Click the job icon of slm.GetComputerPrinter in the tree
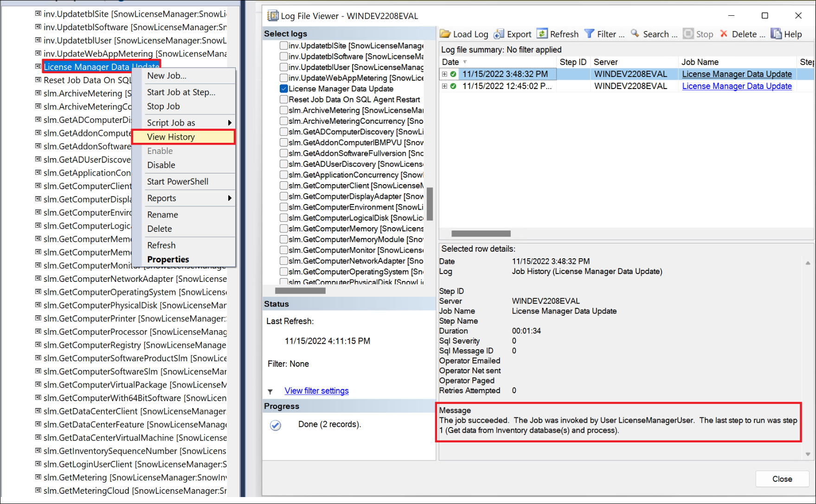 pyautogui.click(x=38, y=318)
